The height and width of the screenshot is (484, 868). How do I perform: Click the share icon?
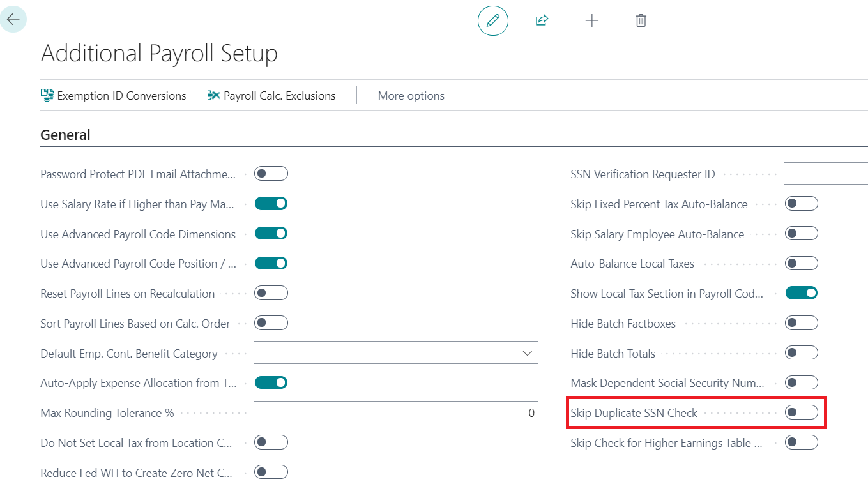tap(542, 20)
